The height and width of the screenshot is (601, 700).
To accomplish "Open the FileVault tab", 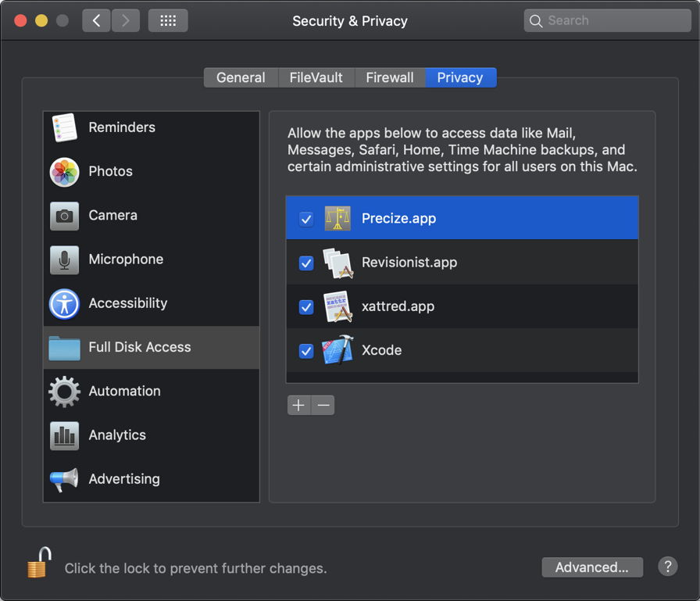I will (316, 77).
